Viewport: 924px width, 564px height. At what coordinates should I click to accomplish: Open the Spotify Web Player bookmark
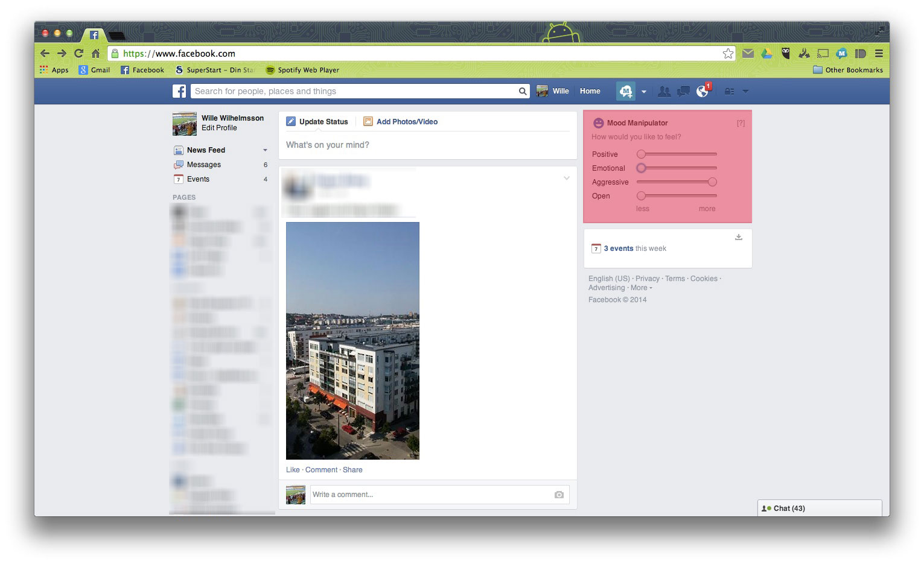click(302, 70)
